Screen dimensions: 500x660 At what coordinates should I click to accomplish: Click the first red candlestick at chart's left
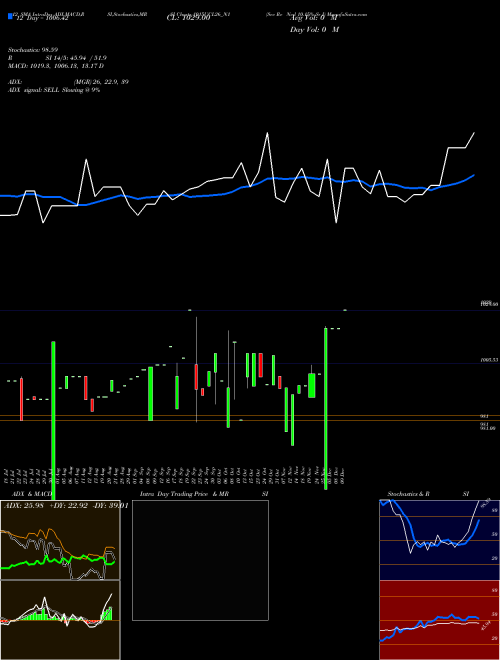(x=21, y=399)
